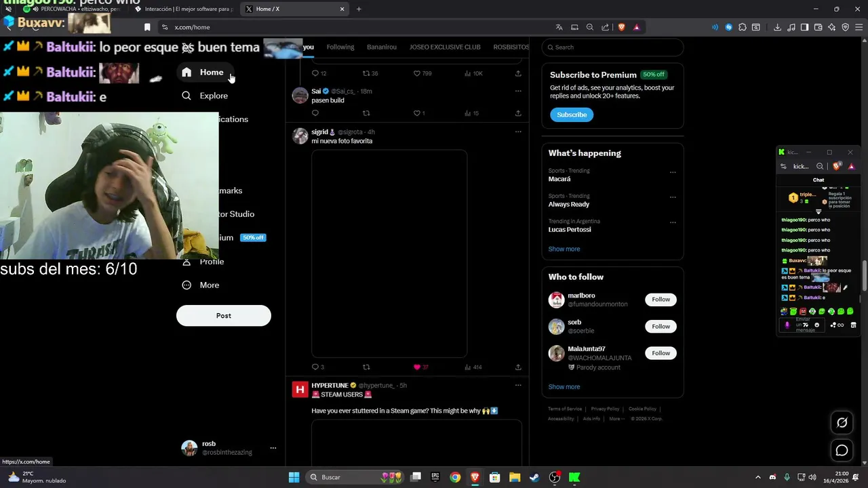The height and width of the screenshot is (488, 868).
Task: Share Sai's "pasen build" post
Action: (x=518, y=113)
